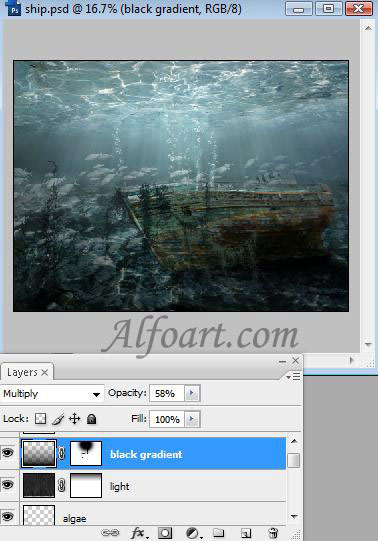378x541 pixels.
Task: Click the Photoshop document icon in title bar
Action: pos(14,8)
